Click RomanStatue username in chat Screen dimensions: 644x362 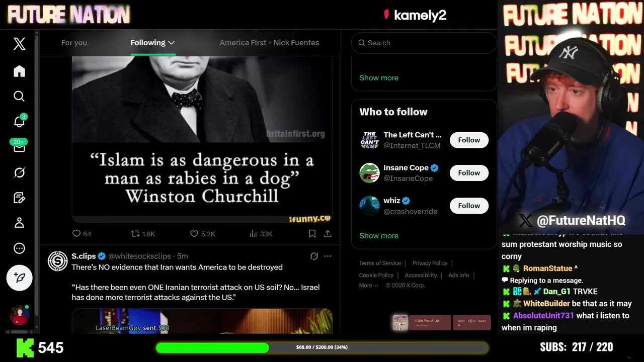tap(547, 268)
